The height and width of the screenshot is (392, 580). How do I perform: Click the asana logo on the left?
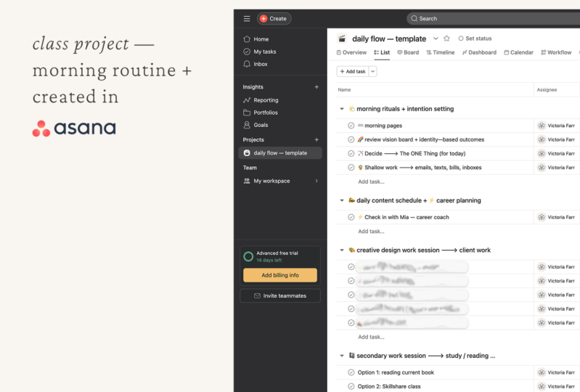[74, 128]
